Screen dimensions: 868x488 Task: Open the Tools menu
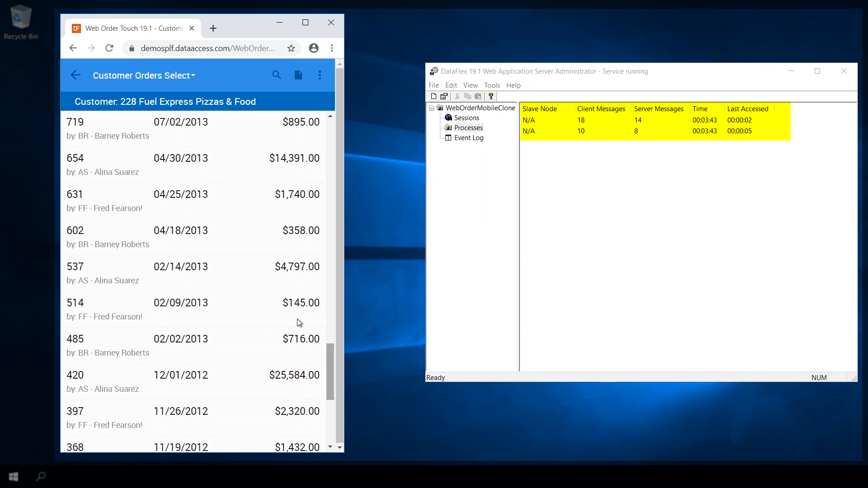coord(492,85)
